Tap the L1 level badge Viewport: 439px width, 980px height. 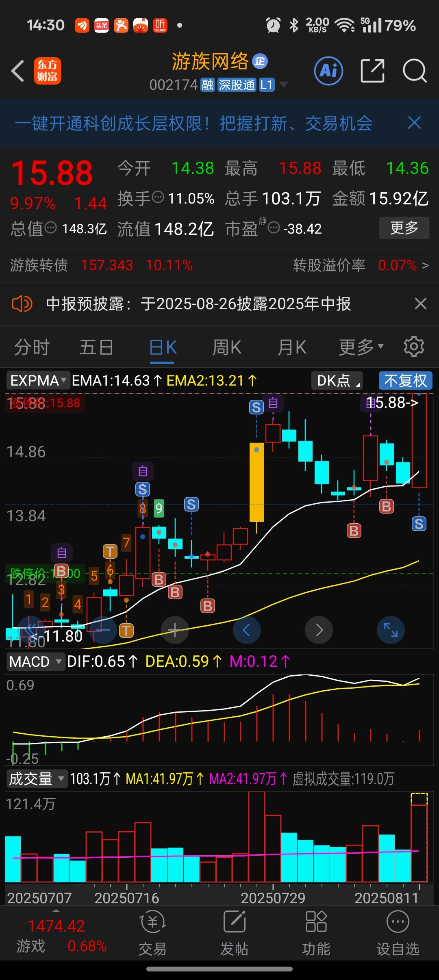point(266,85)
